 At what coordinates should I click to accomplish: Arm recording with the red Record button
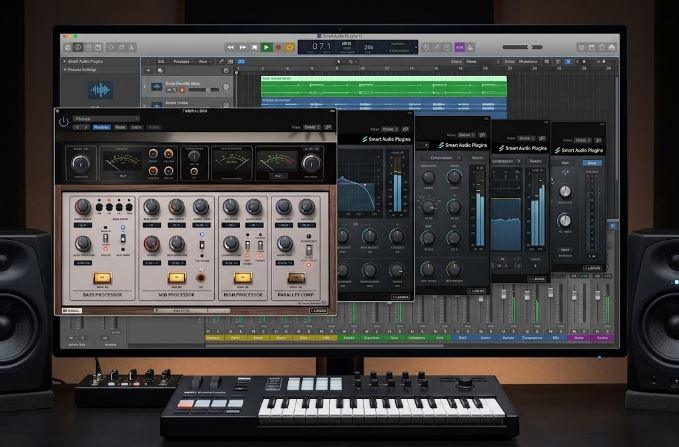point(278,47)
